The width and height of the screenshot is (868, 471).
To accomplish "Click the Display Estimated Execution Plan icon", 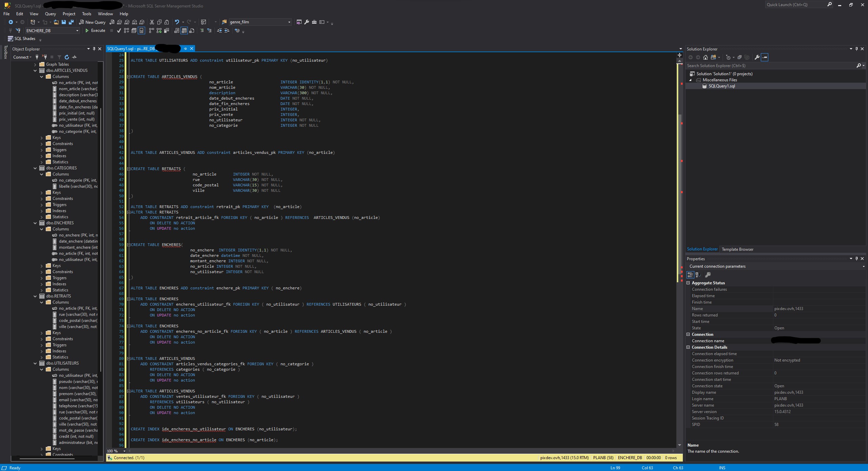I will (x=127, y=30).
